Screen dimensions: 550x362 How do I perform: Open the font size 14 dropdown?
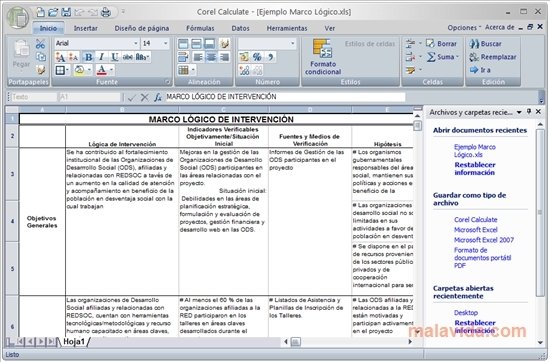pos(165,43)
